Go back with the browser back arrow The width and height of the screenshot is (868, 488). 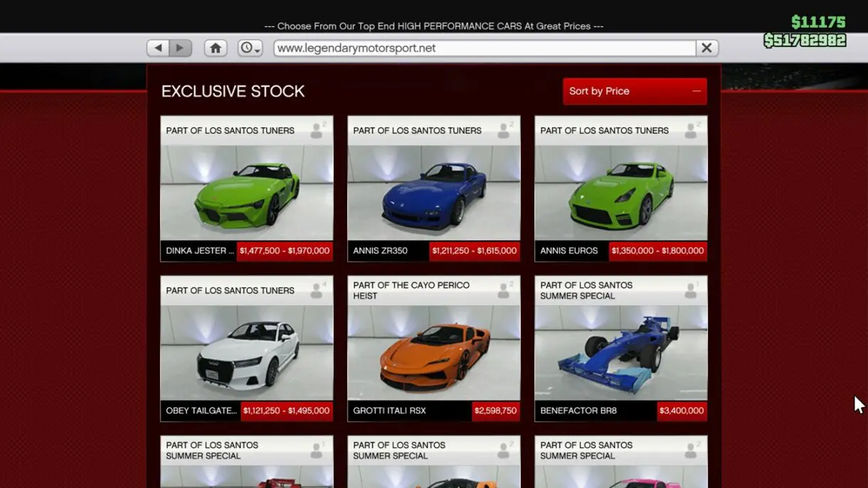point(158,48)
